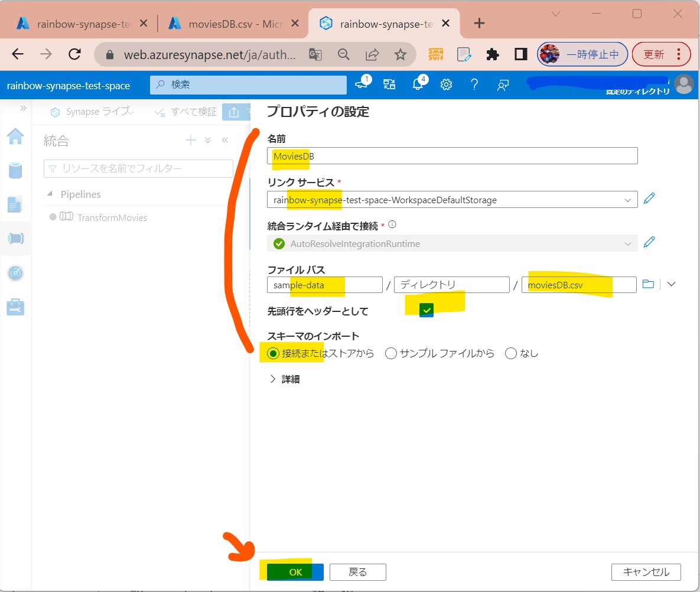Reload the page with refresh icon
This screenshot has height=592, width=700.
74,54
